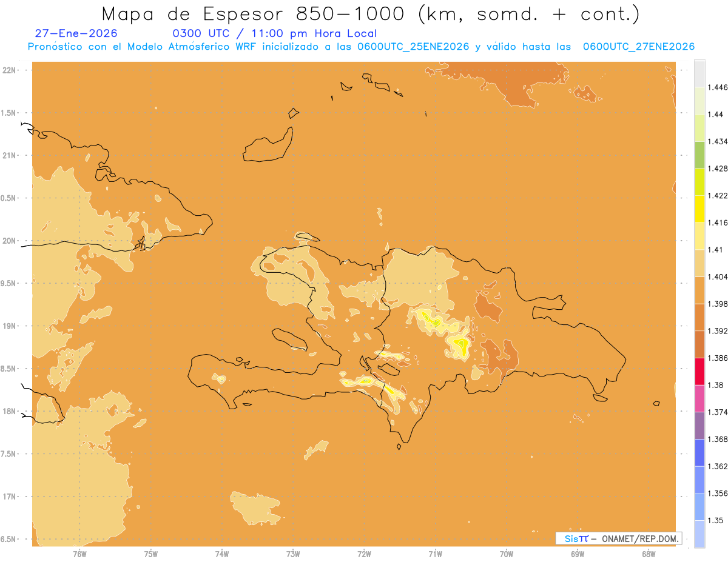Select the light gray top legend band
Viewport: 728px width, 562px height.
[x=699, y=74]
